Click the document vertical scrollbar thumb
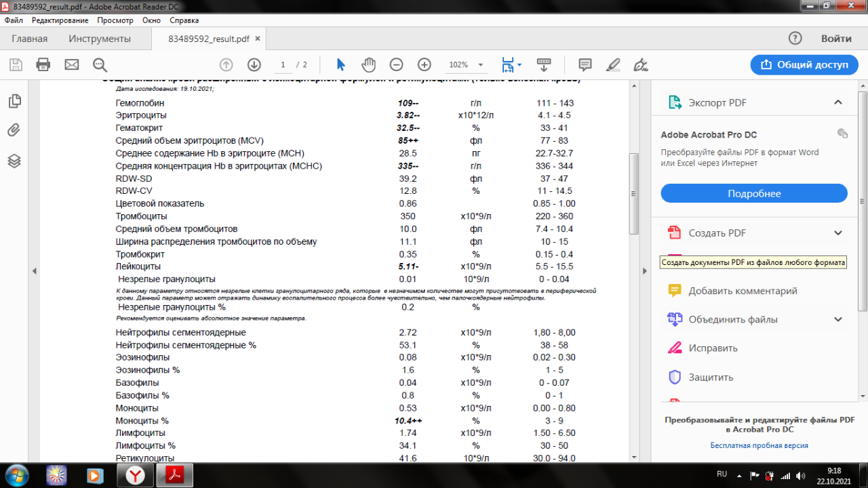The image size is (868, 488). click(634, 193)
